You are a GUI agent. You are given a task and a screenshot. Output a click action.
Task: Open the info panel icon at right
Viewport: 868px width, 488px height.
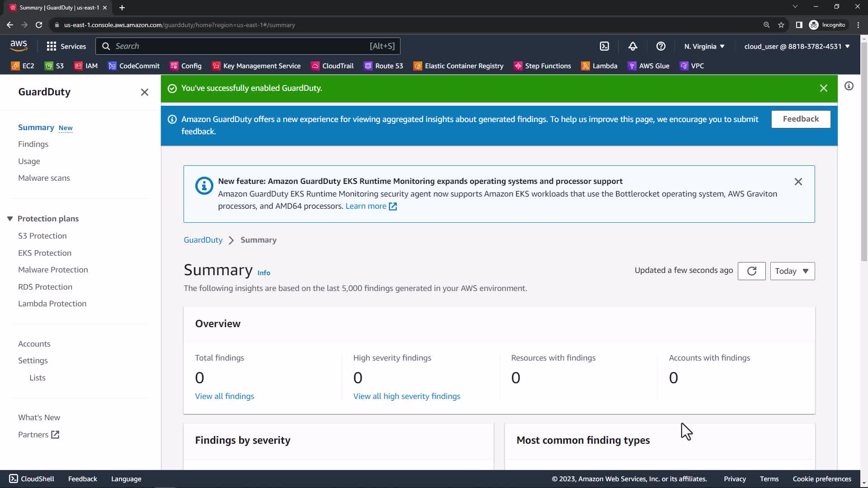849,86
